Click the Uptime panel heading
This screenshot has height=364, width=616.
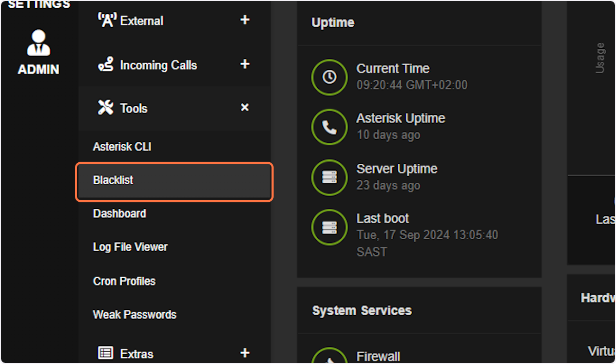point(333,23)
